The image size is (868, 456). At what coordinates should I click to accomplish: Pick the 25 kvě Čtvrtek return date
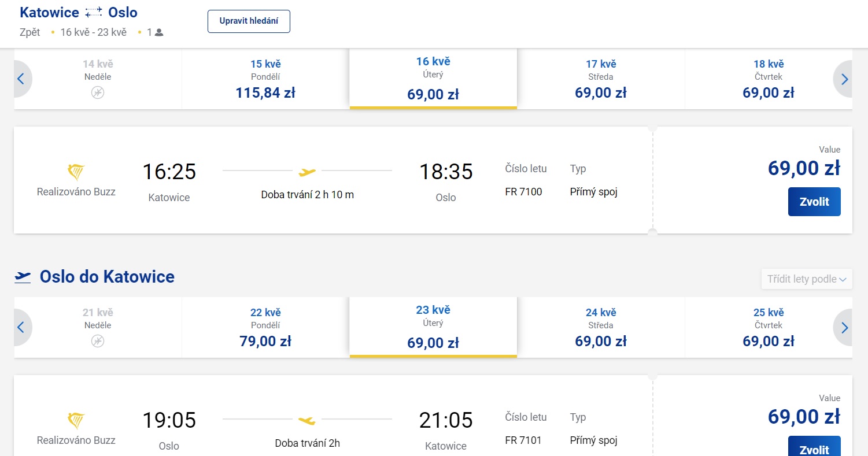(x=769, y=328)
